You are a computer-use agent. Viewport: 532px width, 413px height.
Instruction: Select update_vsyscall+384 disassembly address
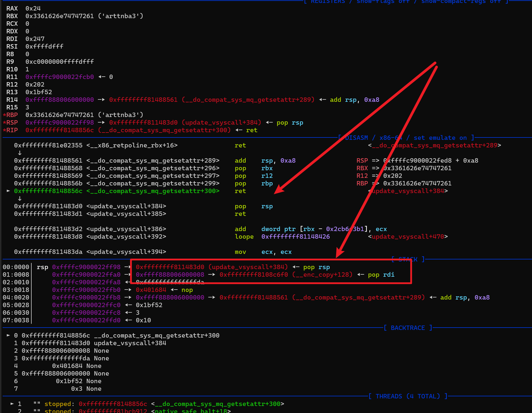pos(48,206)
